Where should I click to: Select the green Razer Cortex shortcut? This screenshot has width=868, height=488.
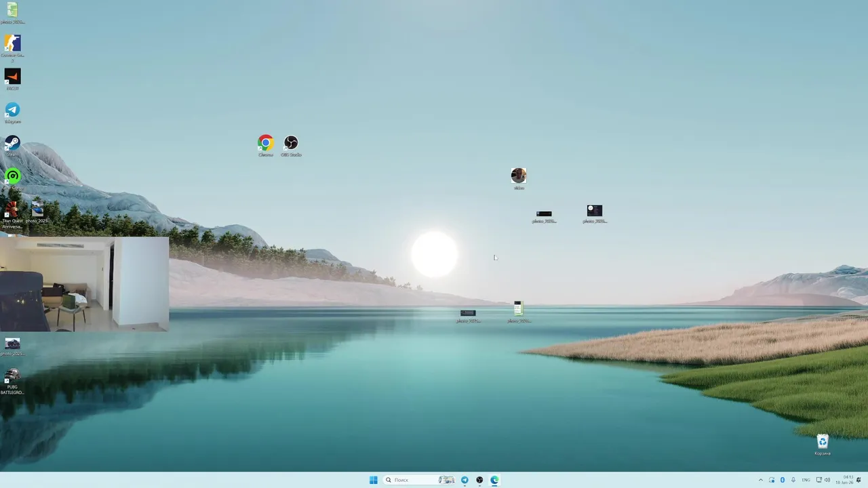point(12,179)
